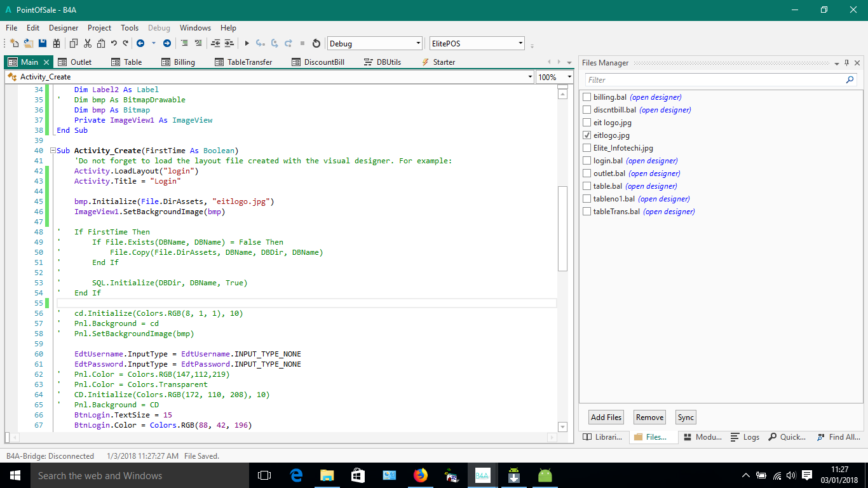
Task: Open the Windows Start menu
Action: (15, 475)
